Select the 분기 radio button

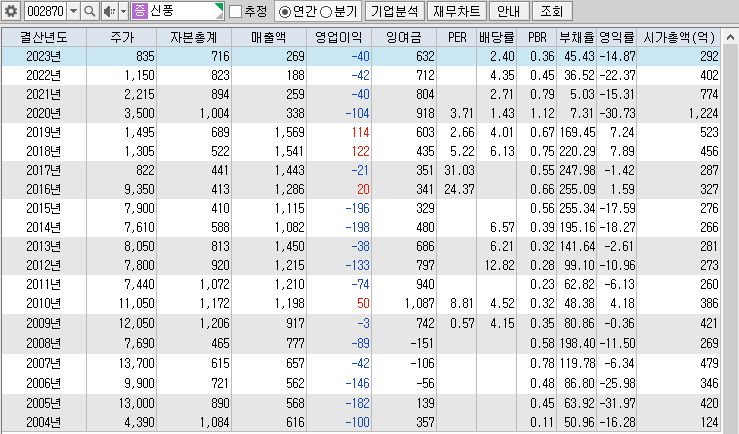(x=326, y=12)
